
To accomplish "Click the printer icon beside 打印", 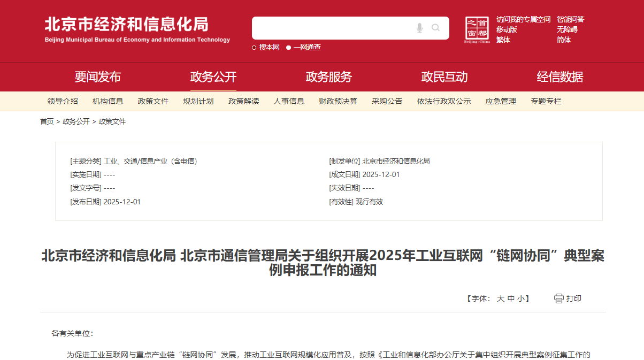I will point(559,298).
